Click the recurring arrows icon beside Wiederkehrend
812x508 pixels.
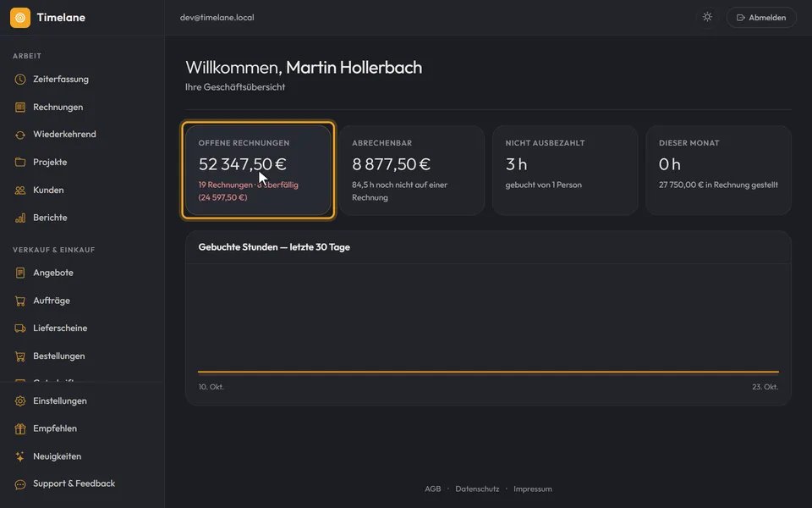20,135
